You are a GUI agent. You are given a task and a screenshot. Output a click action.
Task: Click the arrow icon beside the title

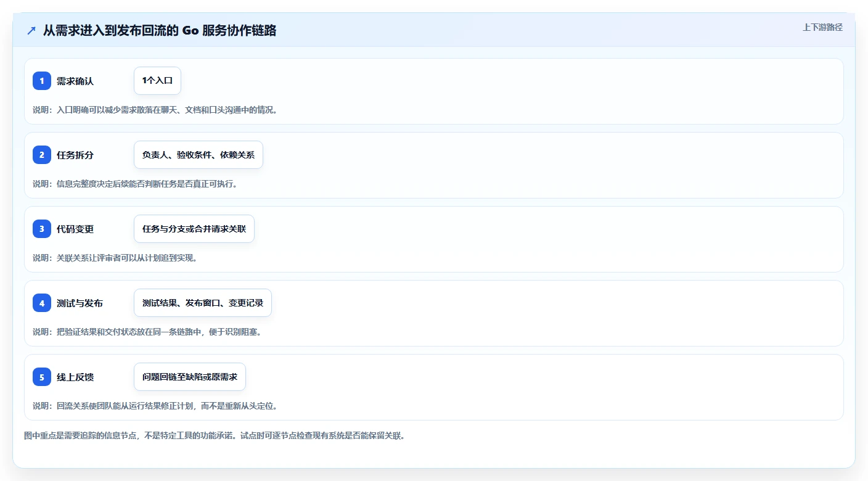point(31,30)
